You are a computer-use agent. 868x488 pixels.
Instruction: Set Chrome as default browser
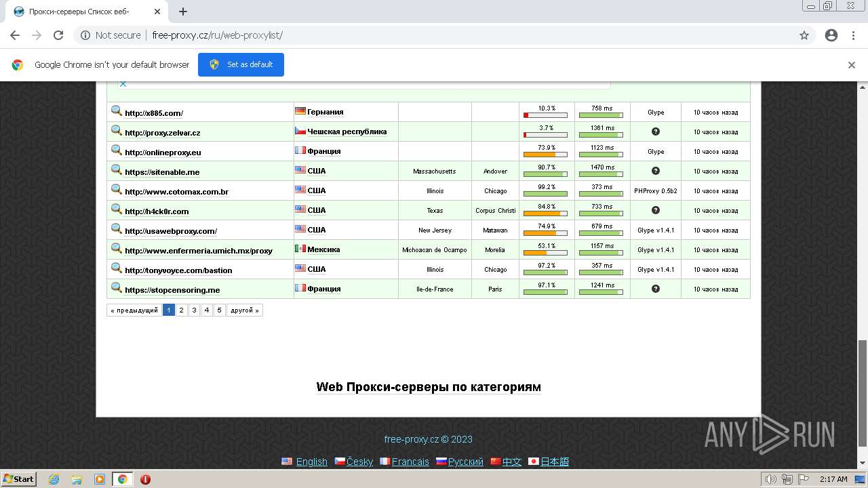[x=241, y=64]
